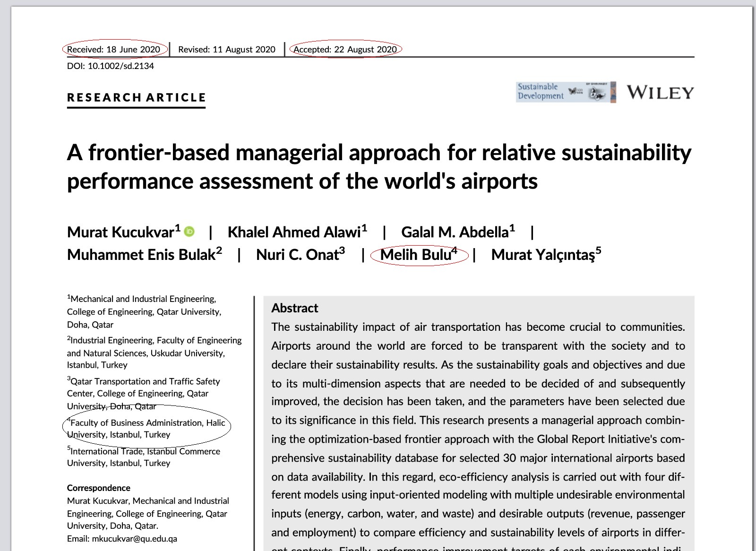Click the Wiley publisher logo
This screenshot has width=756, height=551.
tap(660, 92)
